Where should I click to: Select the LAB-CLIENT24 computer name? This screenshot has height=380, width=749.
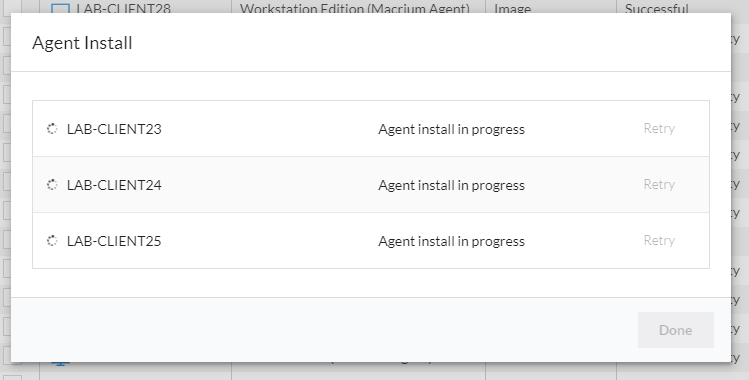(x=114, y=185)
